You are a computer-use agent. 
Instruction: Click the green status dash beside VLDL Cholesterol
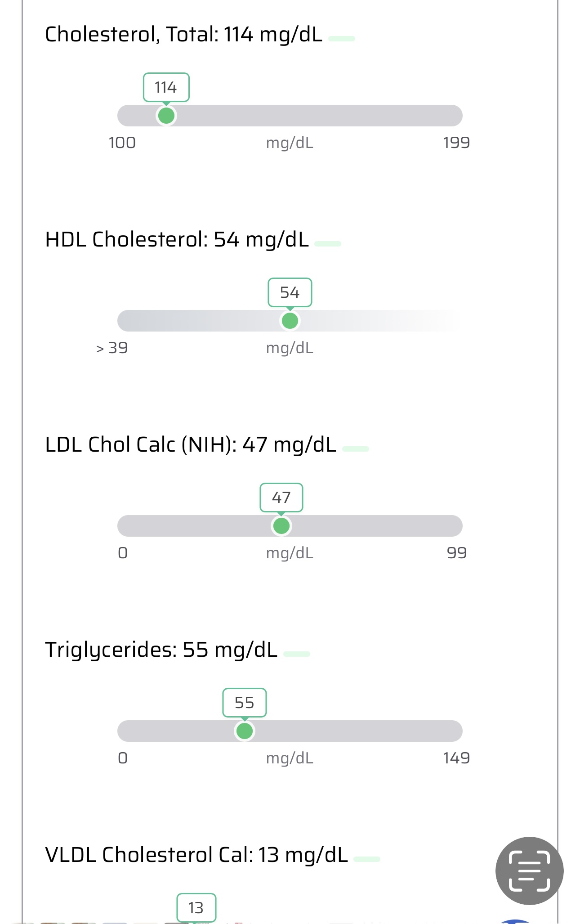tap(367, 859)
